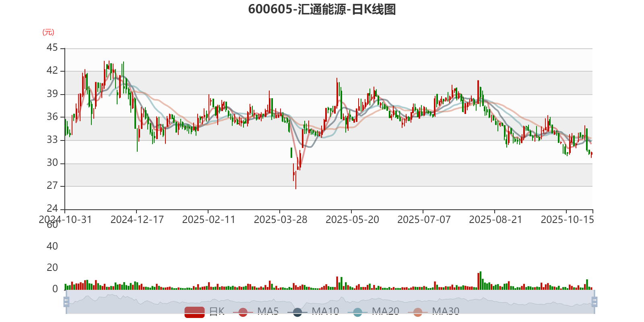Toggle the 日K candlestick series in legend
Screen dimensions: 644x322
tap(204, 312)
